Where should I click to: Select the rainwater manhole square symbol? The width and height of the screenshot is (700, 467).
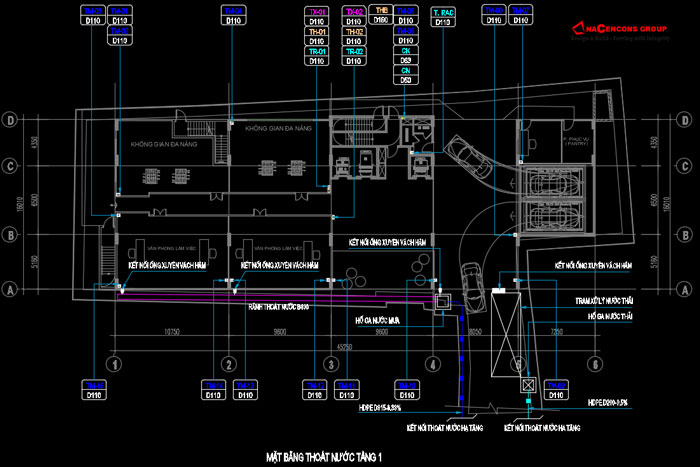tap(441, 297)
